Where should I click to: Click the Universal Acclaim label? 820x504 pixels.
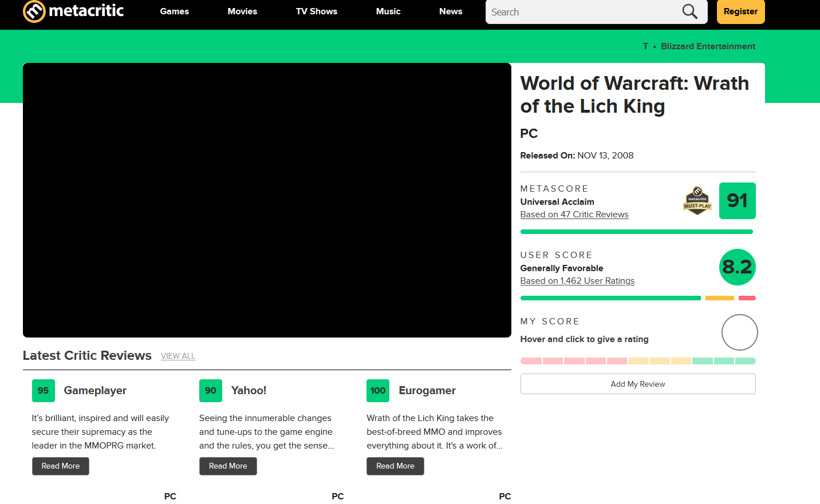[x=557, y=202]
